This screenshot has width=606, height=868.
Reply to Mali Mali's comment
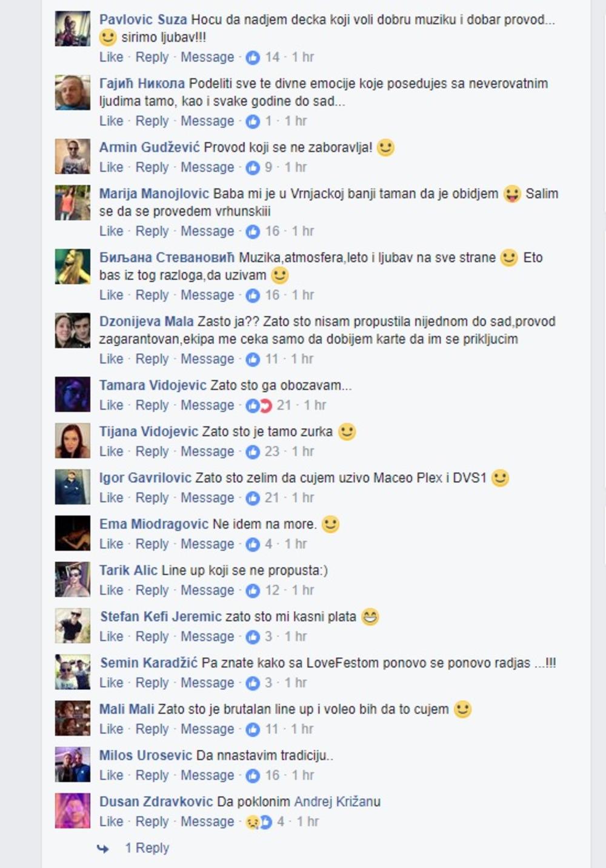151,729
